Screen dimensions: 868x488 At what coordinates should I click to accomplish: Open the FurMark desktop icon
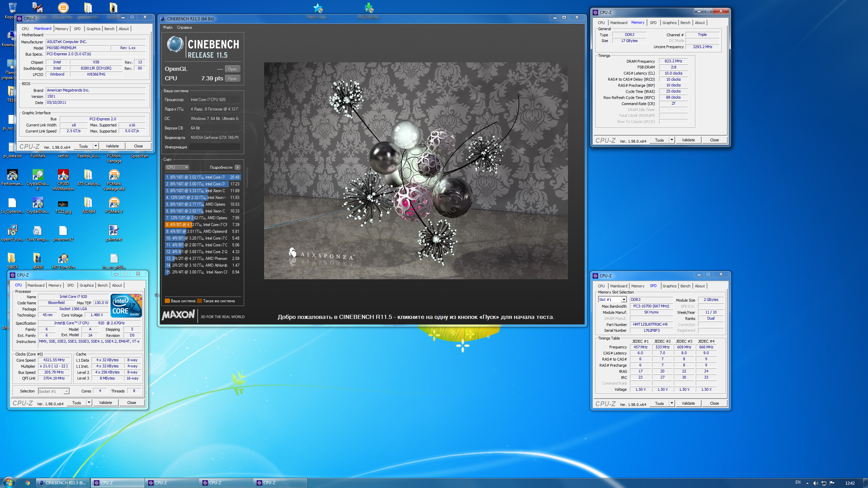pyautogui.click(x=38, y=156)
